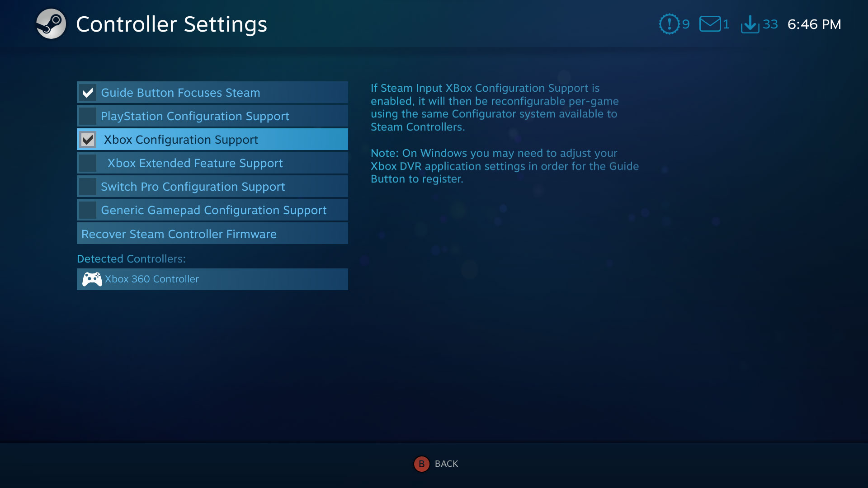Select Xbox 360 Controller detected device
This screenshot has height=488, width=868.
[212, 279]
